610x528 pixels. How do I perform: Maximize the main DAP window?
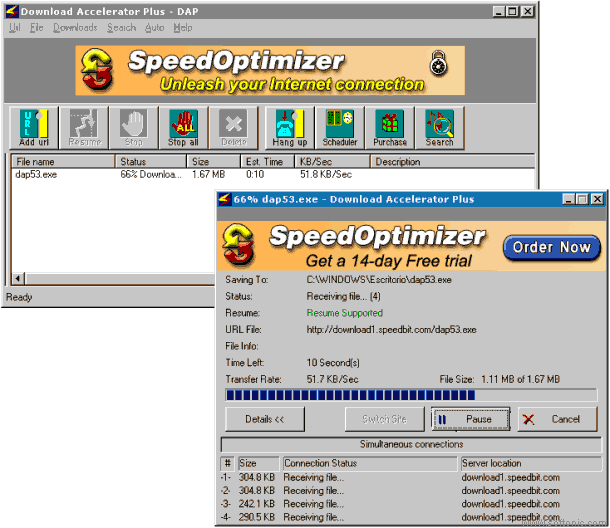(x=513, y=11)
